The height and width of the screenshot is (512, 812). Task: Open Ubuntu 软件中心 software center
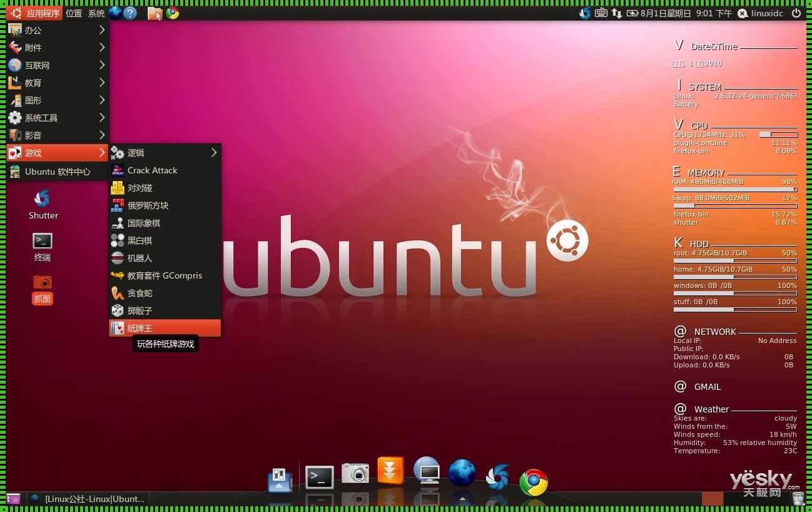58,172
